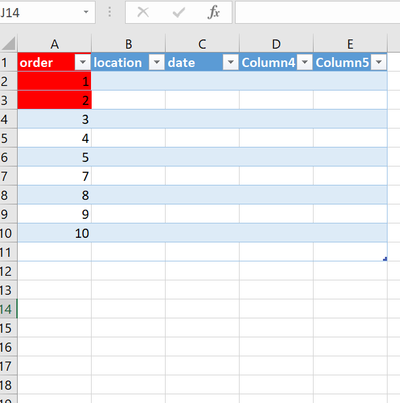Select column B header
The width and height of the screenshot is (400, 403).
pyautogui.click(x=129, y=44)
